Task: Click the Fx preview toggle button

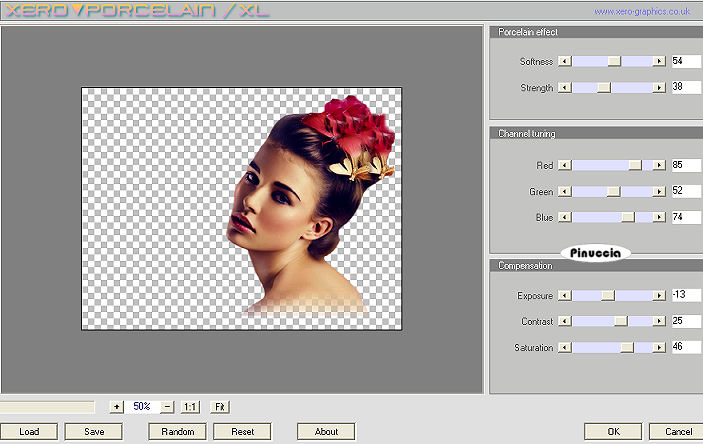Action: point(220,407)
